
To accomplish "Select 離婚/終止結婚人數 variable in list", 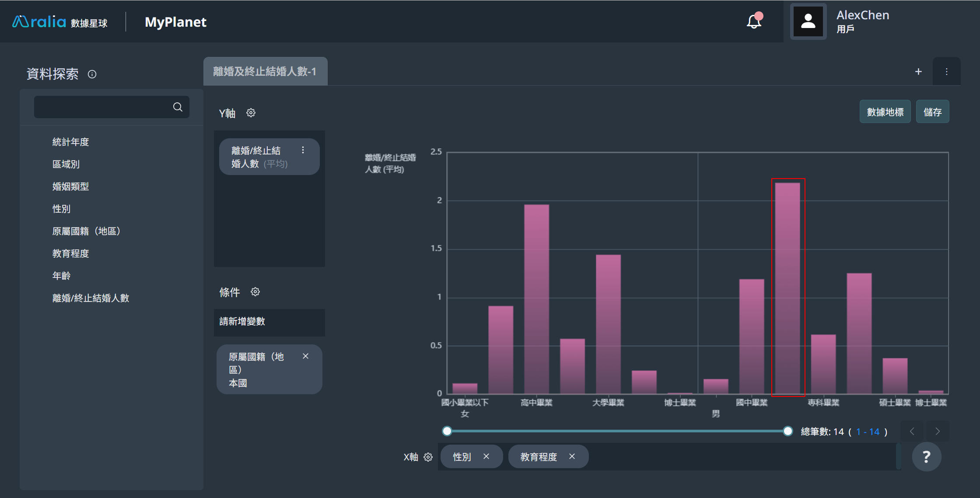I will point(91,298).
